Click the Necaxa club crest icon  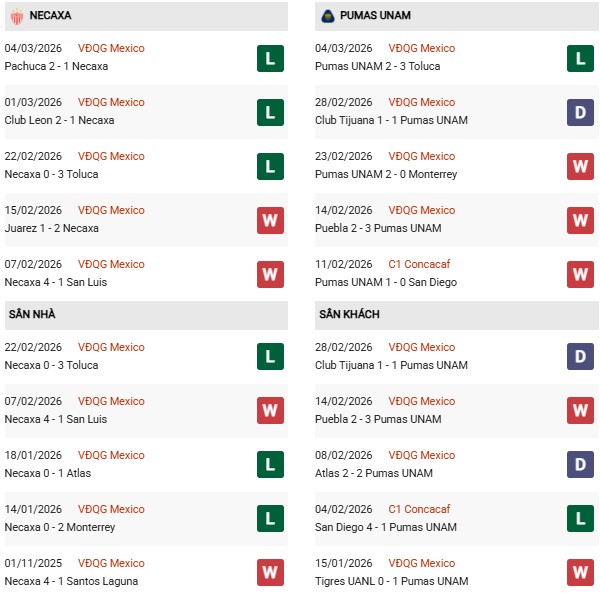click(17, 16)
